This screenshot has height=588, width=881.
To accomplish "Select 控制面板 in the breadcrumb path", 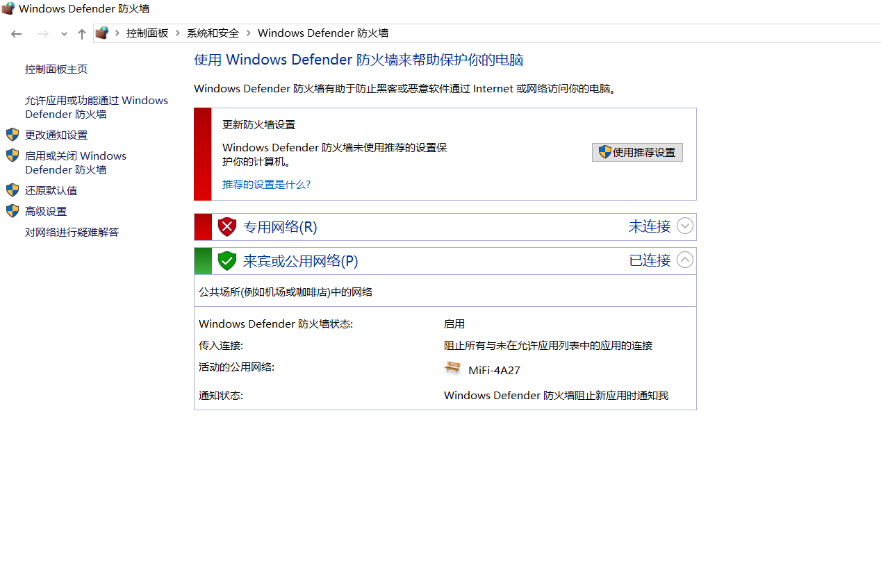I will [147, 33].
